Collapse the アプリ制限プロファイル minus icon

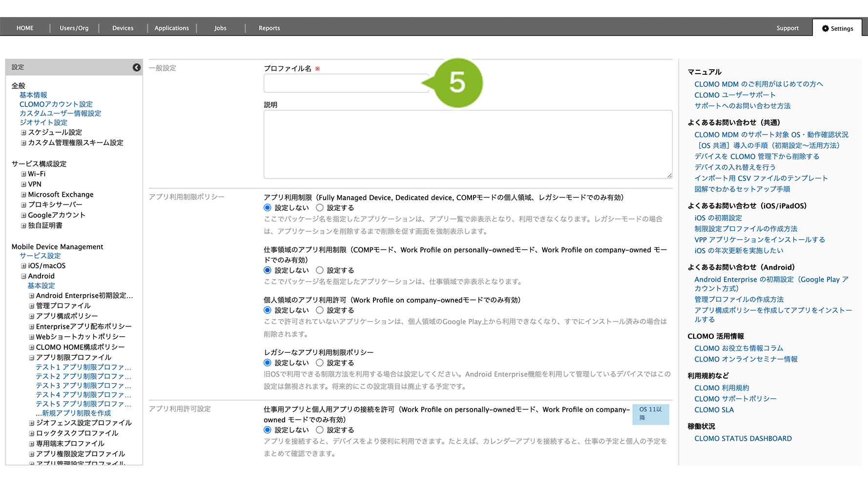click(x=31, y=358)
